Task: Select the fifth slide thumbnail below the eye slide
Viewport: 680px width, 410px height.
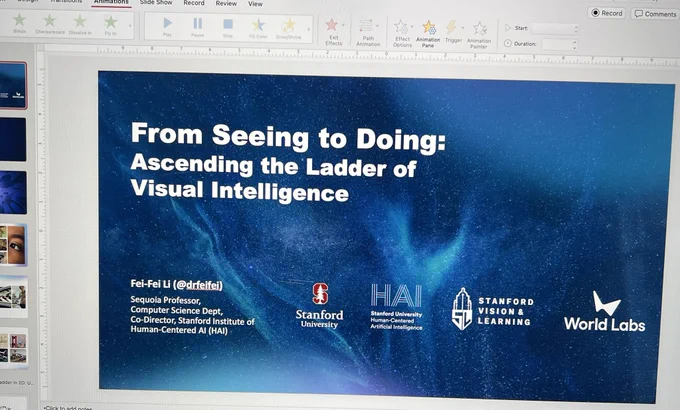Action: point(13,296)
